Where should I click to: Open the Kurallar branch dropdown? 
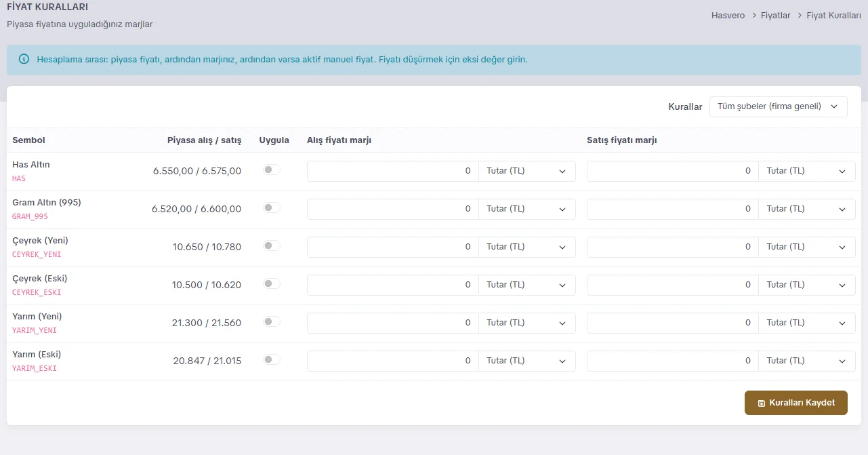(x=778, y=106)
